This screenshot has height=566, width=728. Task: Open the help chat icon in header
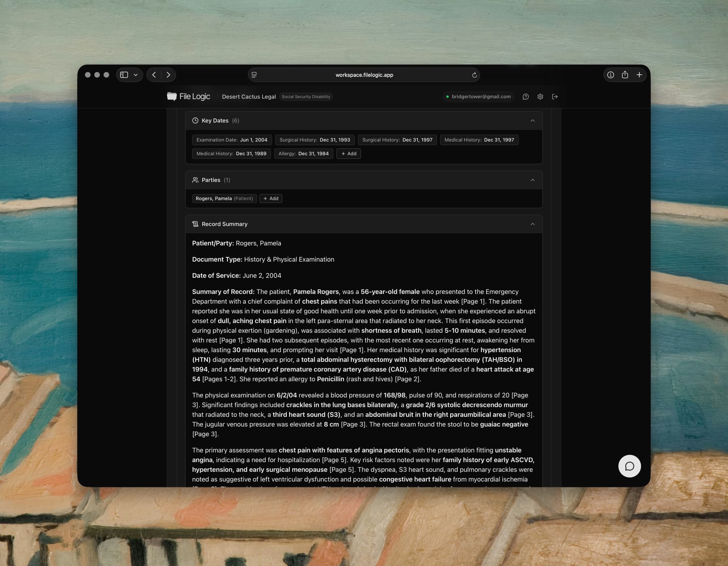(525, 97)
